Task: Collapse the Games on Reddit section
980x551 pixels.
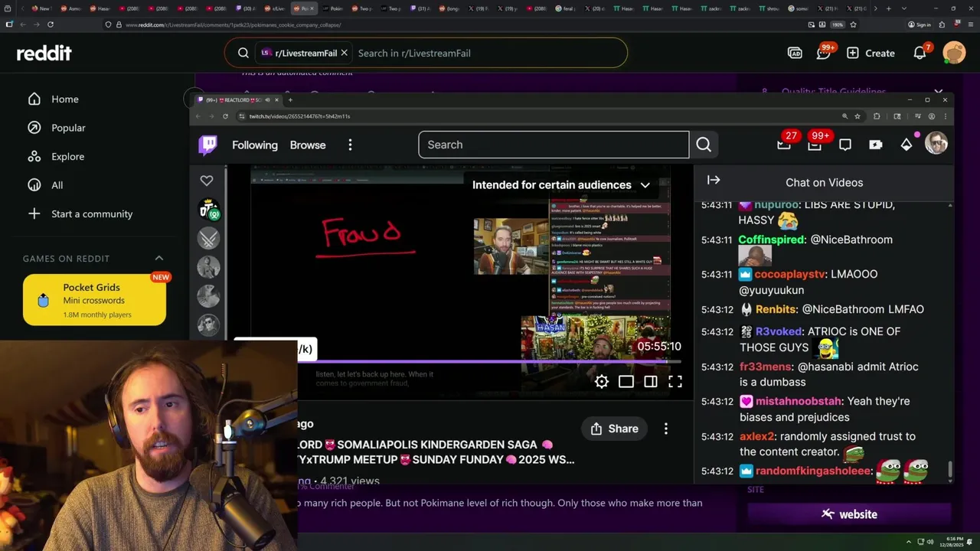Action: pos(159,258)
